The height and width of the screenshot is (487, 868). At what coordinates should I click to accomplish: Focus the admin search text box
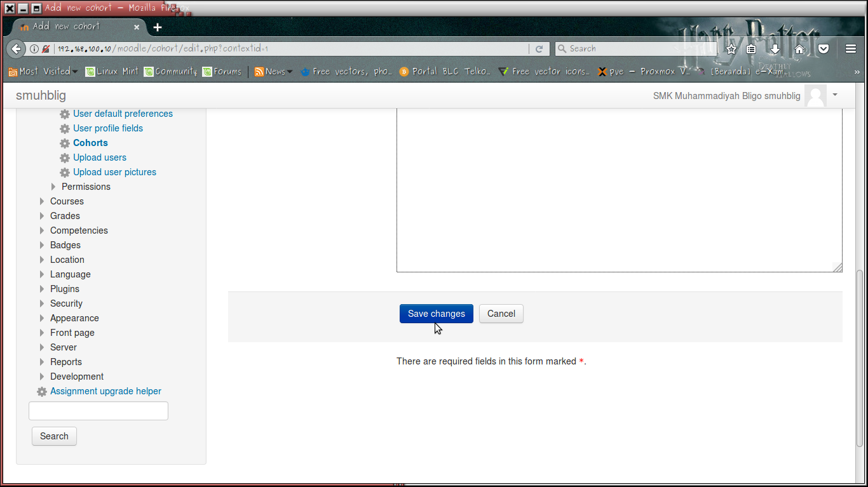pyautogui.click(x=98, y=411)
